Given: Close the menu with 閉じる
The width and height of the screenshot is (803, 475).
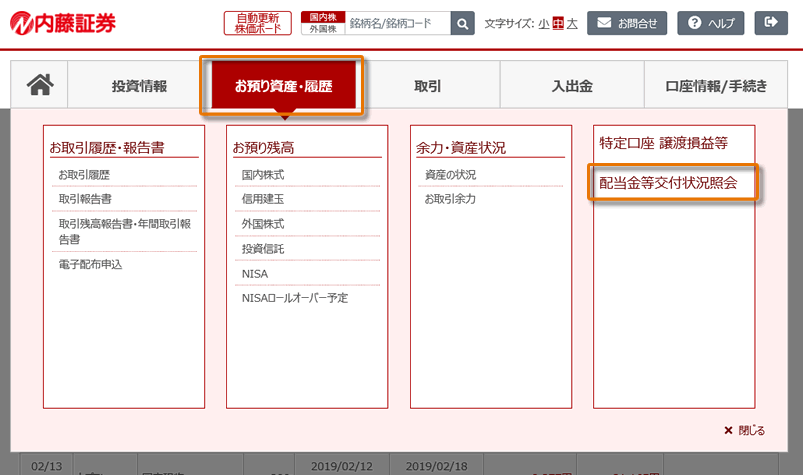Looking at the screenshot, I should [x=744, y=430].
